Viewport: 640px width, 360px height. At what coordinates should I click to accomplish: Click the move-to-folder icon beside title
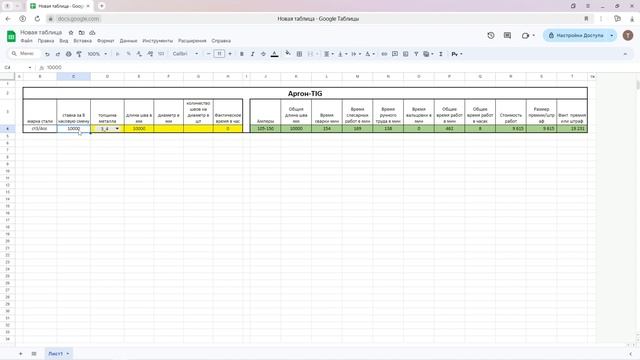coord(82,32)
